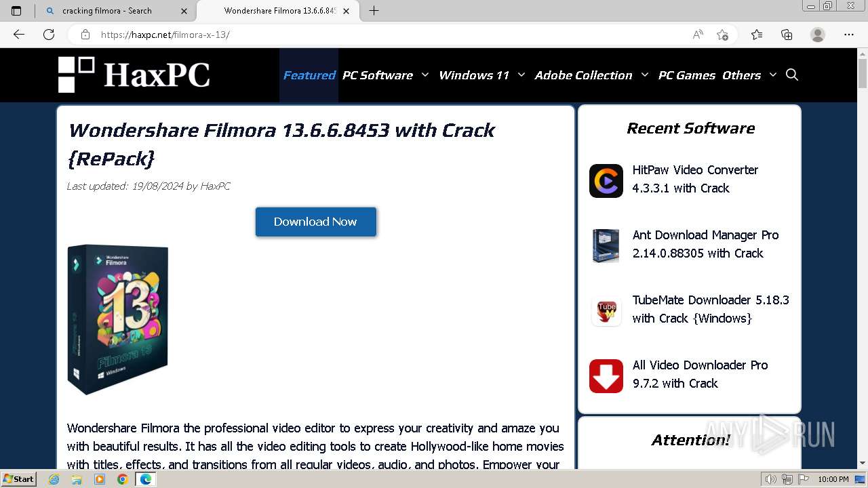
Task: Launch Internet Explorer from the taskbar
Action: (x=54, y=479)
